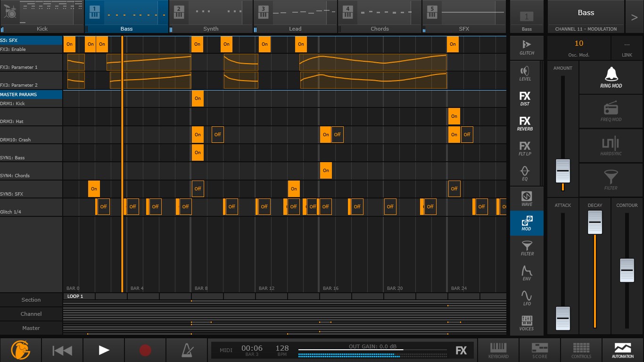Open the Voices settings
The image size is (644, 362).
[527, 323]
